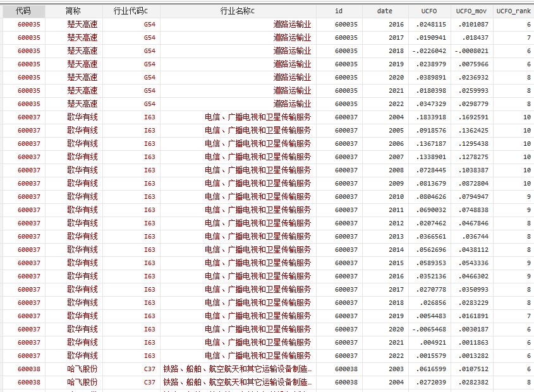Screen dimensions: 534x392
Task: Click the date cell showing 2013
Action: click(x=396, y=236)
